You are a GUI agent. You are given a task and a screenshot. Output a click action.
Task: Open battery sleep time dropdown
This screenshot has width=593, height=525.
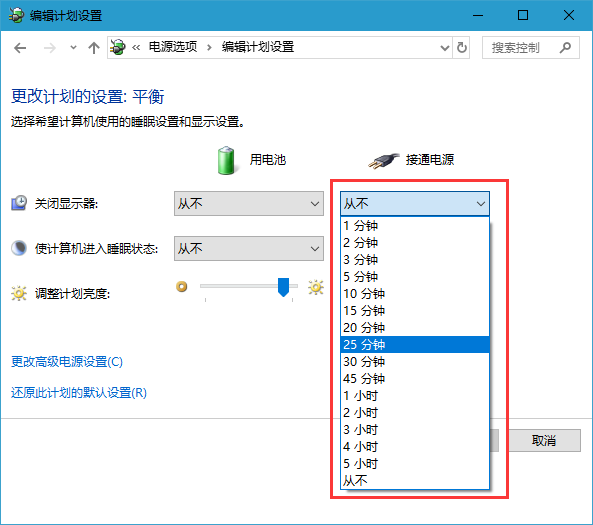click(249, 249)
